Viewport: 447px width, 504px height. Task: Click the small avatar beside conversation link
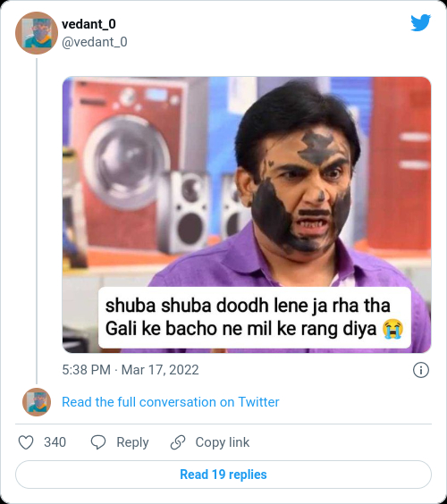pos(37,402)
